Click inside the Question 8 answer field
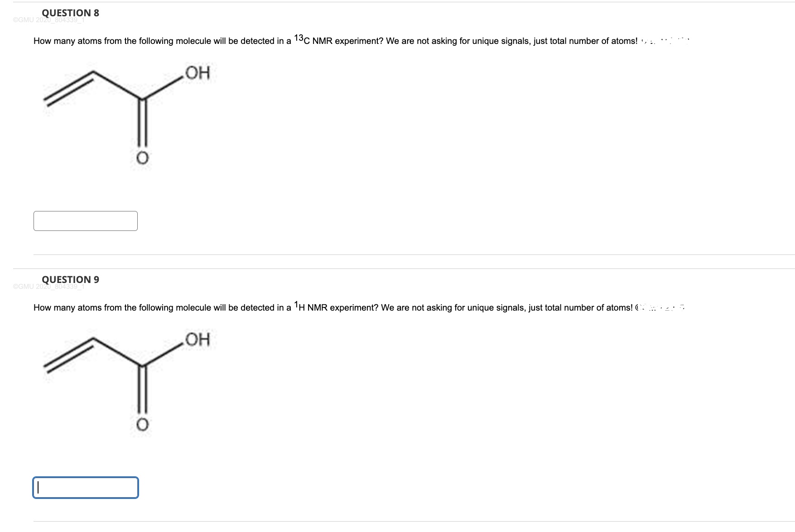This screenshot has width=795, height=532. (x=85, y=220)
